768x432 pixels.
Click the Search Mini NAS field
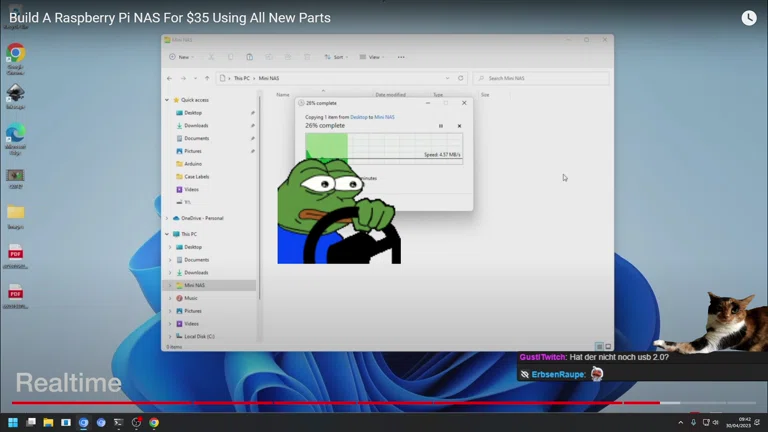coord(545,78)
